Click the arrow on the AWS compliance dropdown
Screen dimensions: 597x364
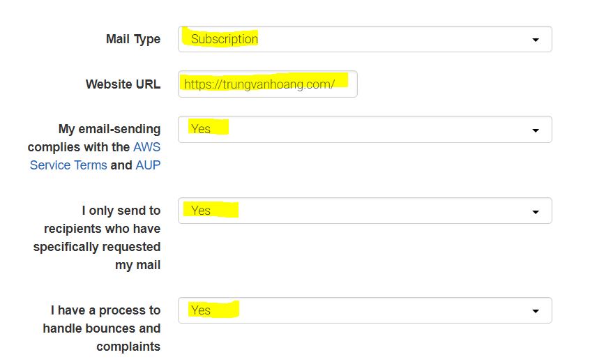535,130
